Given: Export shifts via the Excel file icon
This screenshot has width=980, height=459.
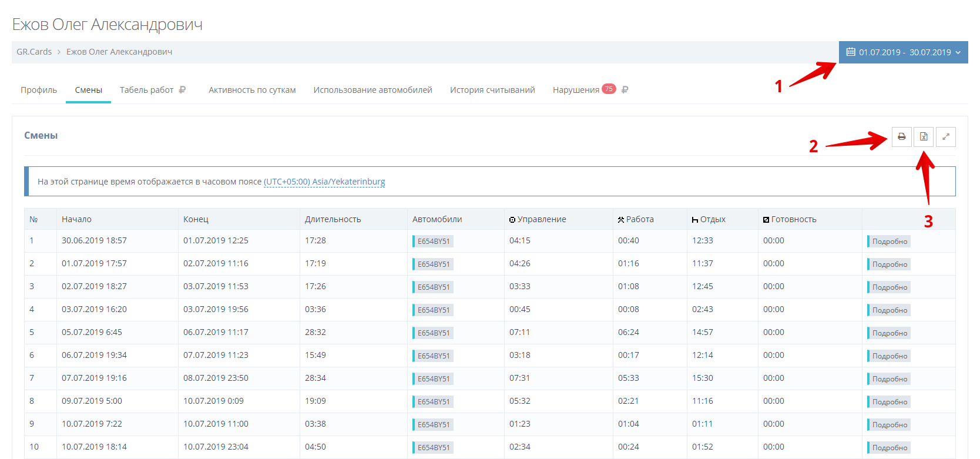Looking at the screenshot, I should tap(924, 137).
